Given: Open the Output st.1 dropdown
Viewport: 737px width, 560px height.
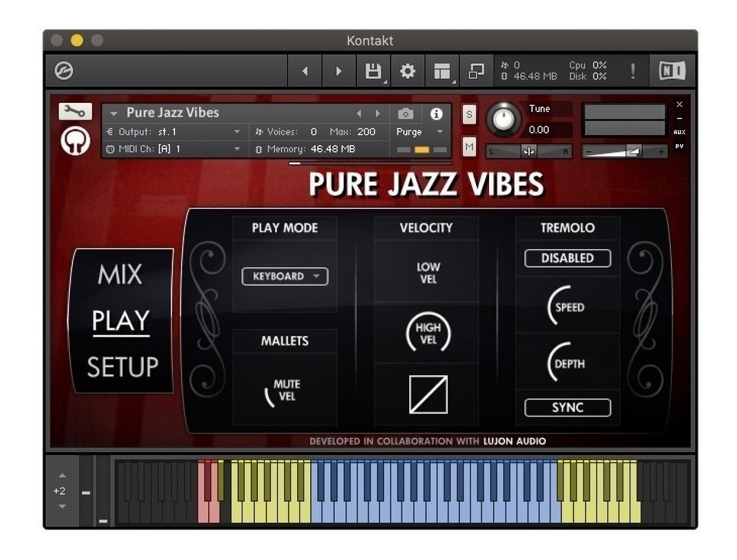Looking at the screenshot, I should (x=174, y=132).
